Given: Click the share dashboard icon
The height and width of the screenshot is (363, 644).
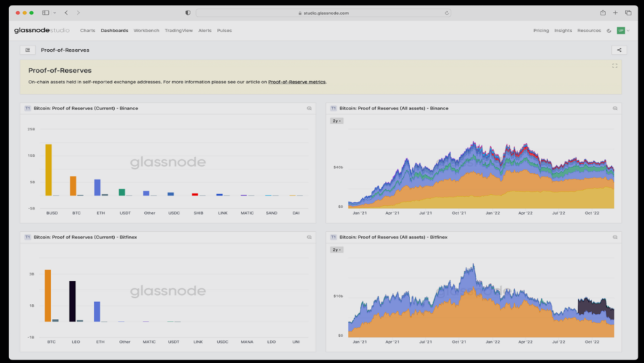Looking at the screenshot, I should 618,50.
